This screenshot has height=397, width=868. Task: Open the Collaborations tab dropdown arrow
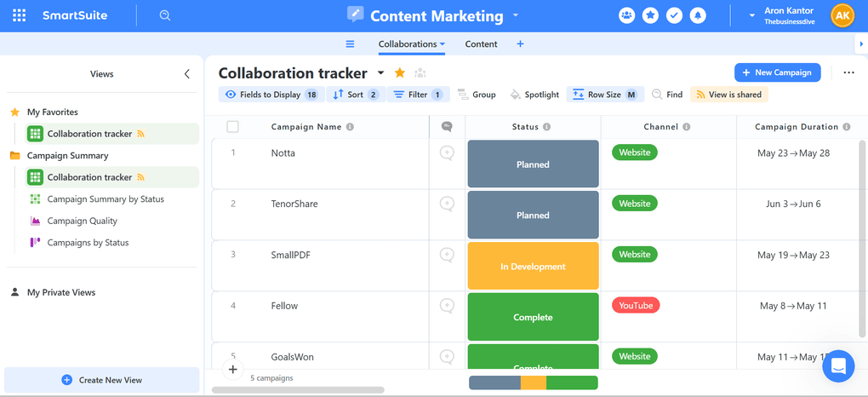tap(443, 44)
